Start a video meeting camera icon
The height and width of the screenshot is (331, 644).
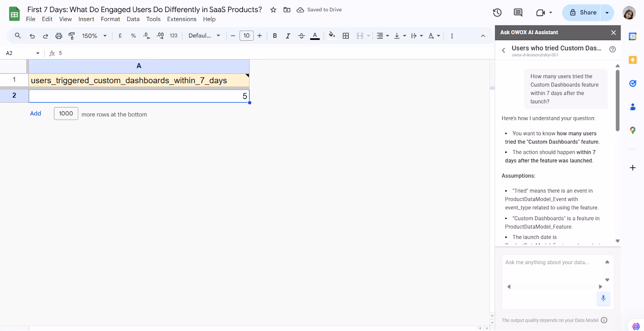[x=541, y=12]
